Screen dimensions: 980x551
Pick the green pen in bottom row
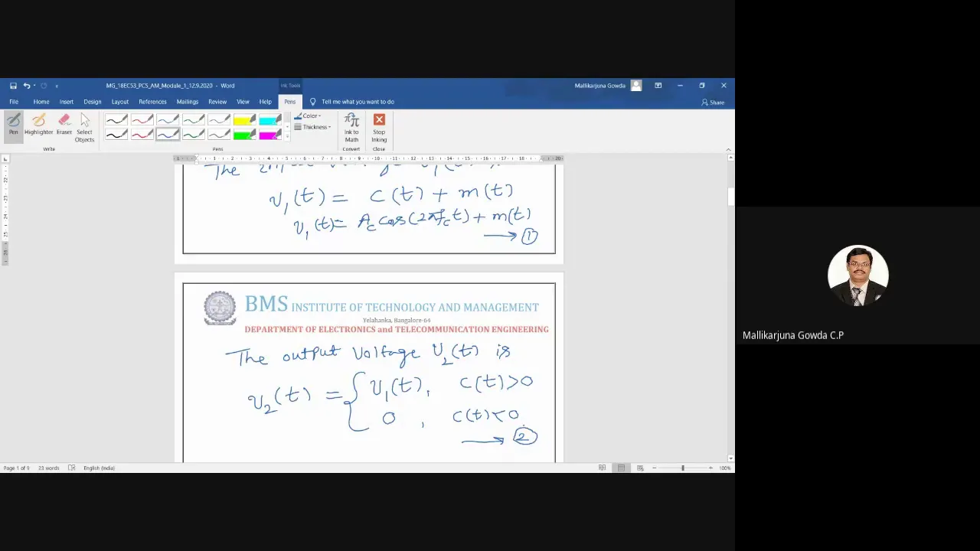(193, 135)
